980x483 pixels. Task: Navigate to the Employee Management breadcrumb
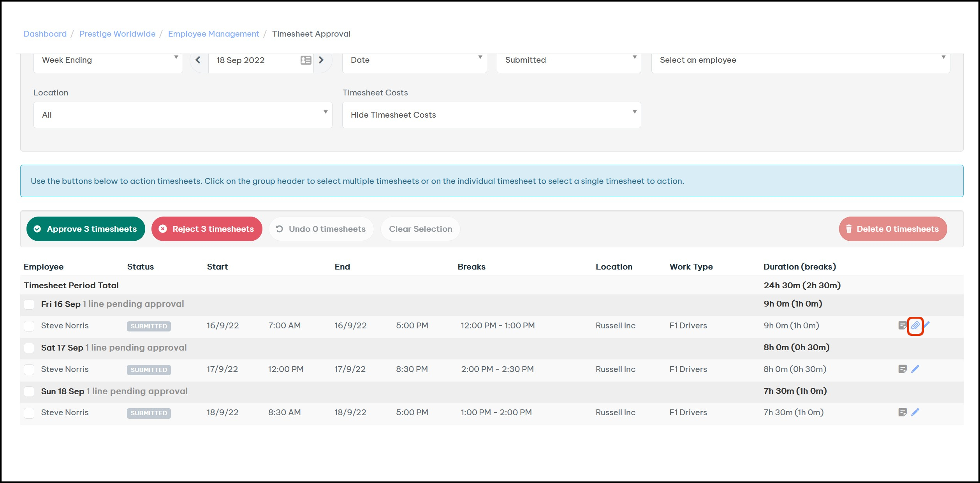point(213,34)
